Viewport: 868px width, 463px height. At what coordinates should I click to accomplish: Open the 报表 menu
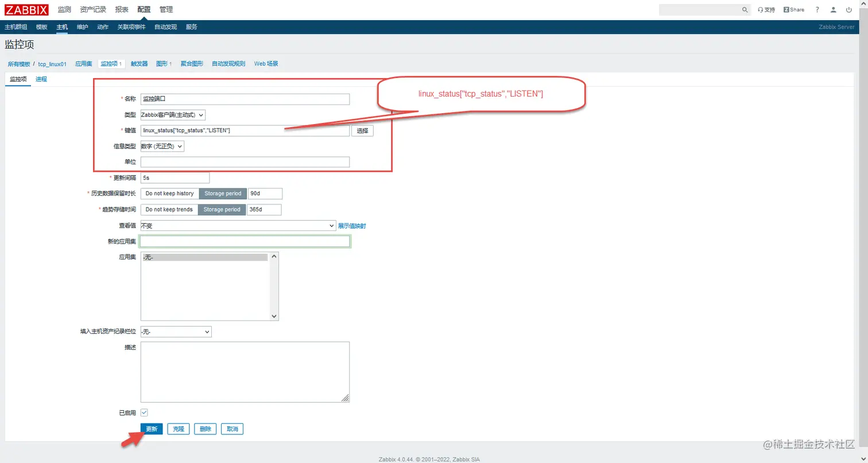click(122, 10)
